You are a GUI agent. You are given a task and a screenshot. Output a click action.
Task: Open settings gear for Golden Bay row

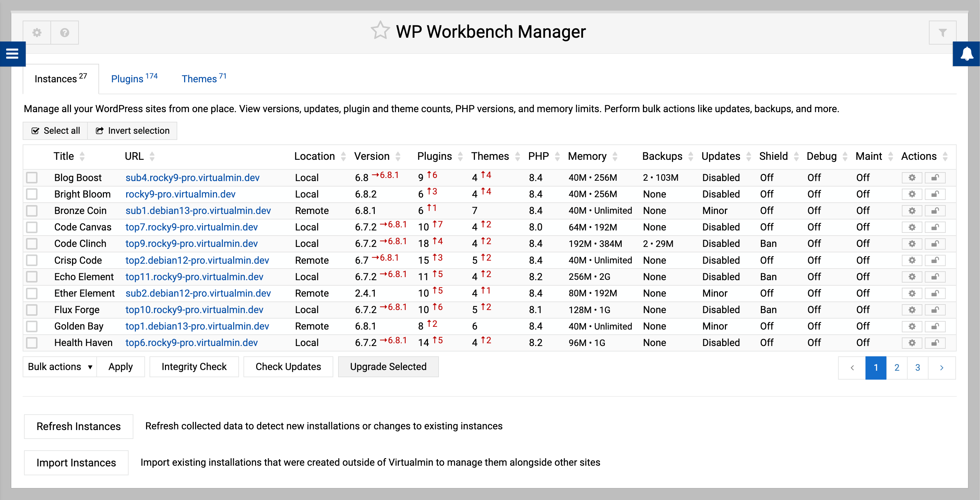pyautogui.click(x=912, y=326)
